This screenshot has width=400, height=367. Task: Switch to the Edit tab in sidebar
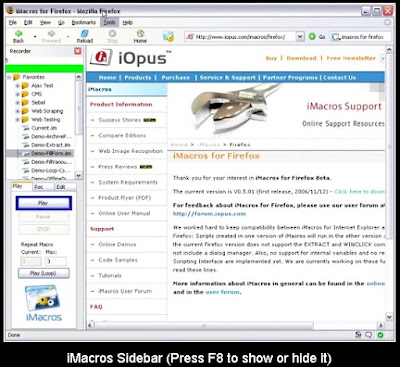pos(65,187)
